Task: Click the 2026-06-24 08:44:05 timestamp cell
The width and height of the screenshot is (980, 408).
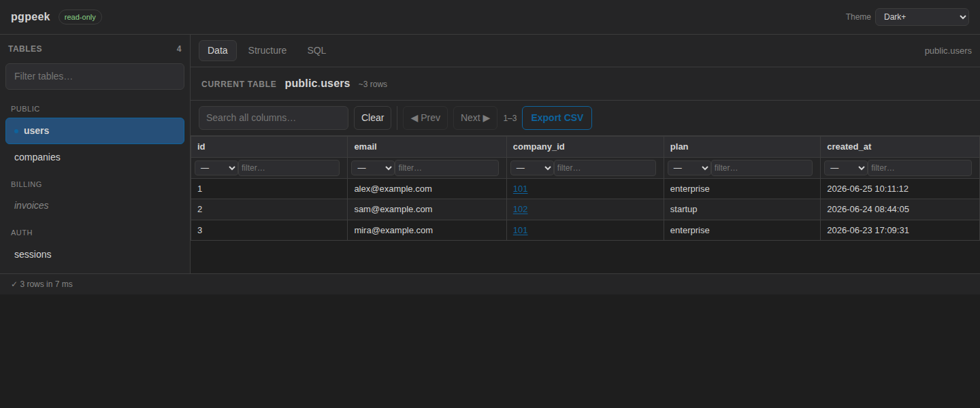Action: click(900, 209)
